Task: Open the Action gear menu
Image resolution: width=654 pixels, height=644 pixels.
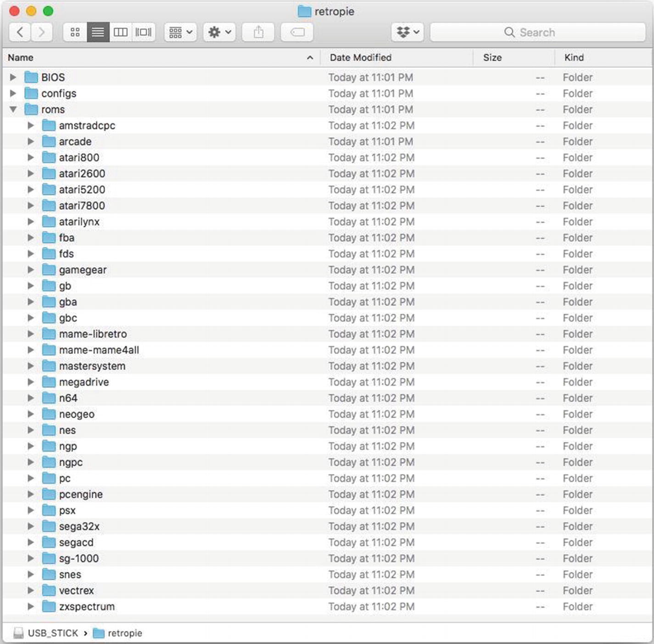Action: point(219,32)
